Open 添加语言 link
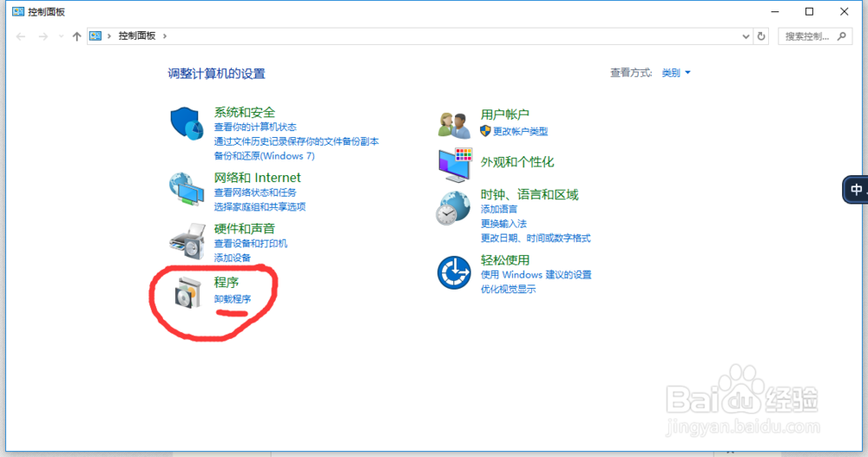 click(499, 209)
